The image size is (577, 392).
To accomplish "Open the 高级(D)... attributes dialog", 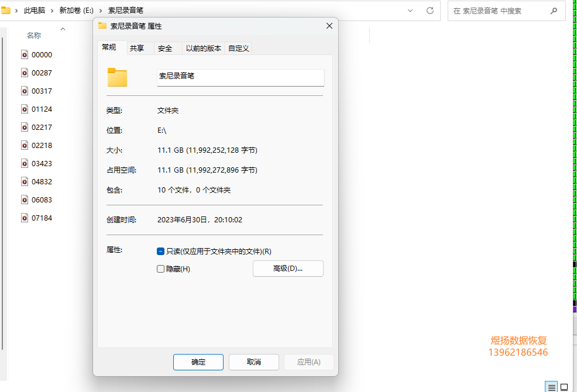I will (x=288, y=269).
